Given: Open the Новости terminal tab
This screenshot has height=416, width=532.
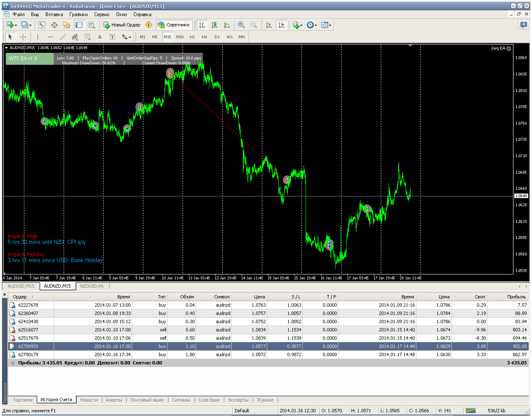Looking at the screenshot, I should (x=89, y=400).
